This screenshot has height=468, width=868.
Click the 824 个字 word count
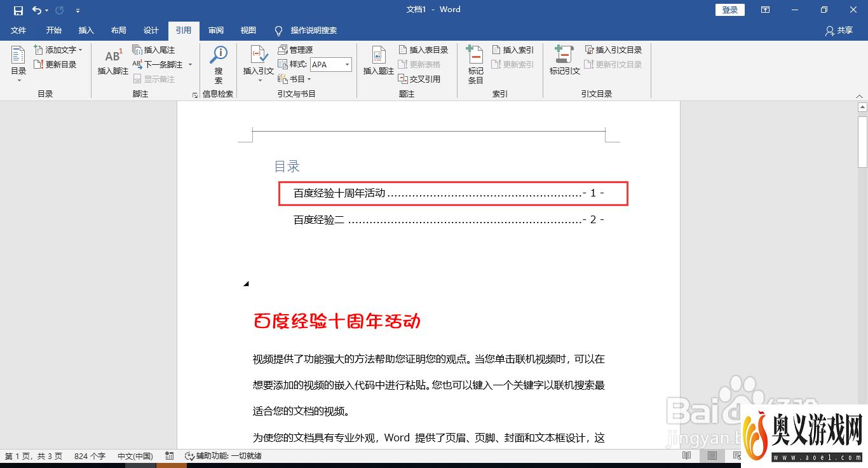[90, 456]
